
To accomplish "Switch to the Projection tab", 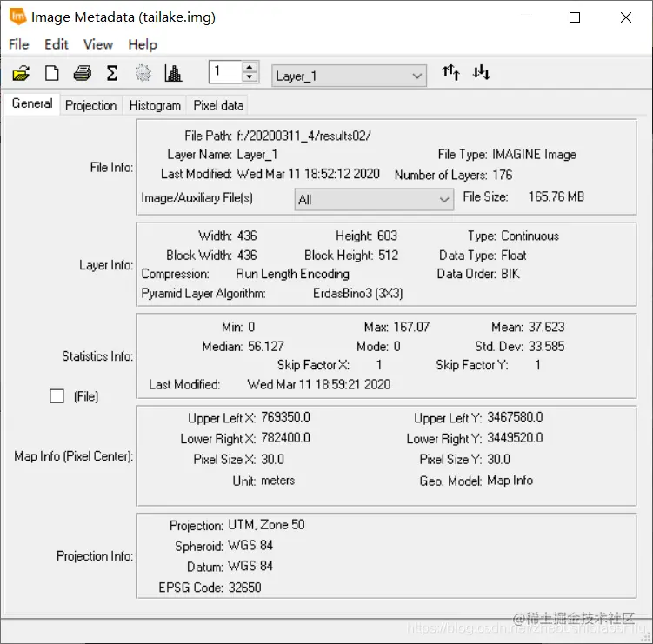I will pos(90,105).
